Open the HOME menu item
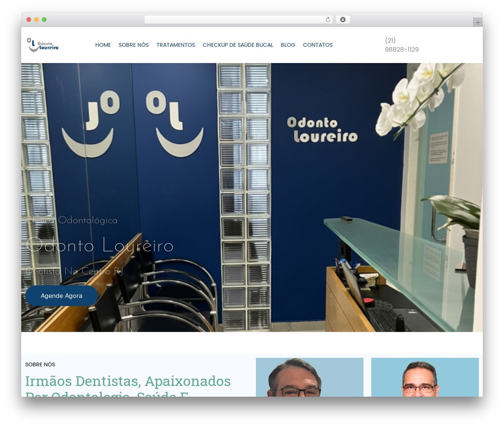Screen dimensions: 504x427 pos(103,45)
